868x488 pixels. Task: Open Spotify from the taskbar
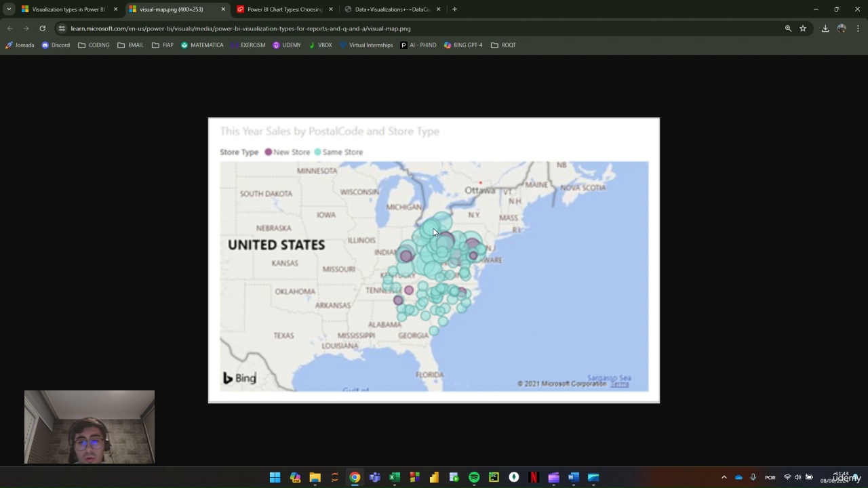click(x=474, y=477)
